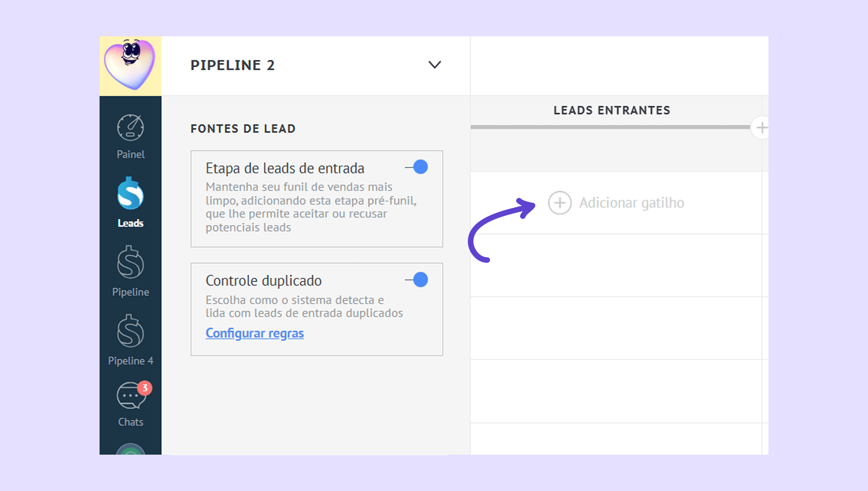Click empty trigger slot below Adicionar gatilho

pyautogui.click(x=616, y=266)
